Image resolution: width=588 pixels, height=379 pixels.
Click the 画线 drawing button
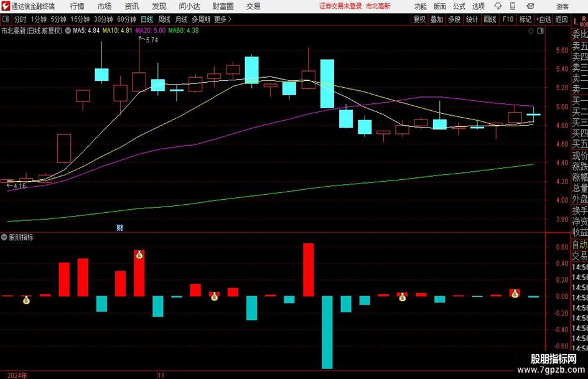(490, 19)
